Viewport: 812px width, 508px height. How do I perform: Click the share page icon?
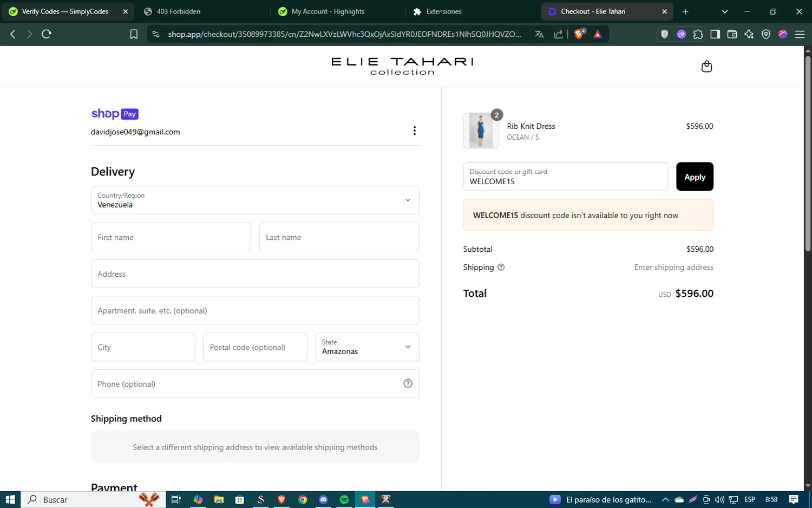tap(558, 34)
